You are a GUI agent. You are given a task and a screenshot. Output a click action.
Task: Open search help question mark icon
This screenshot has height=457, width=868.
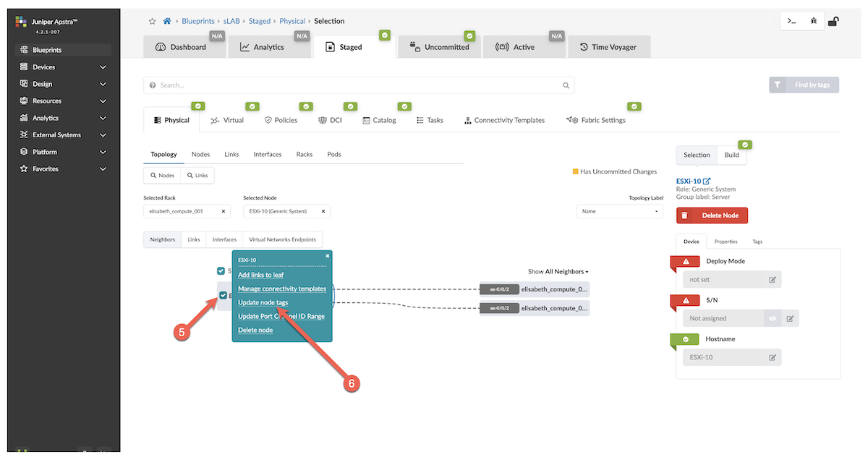(153, 85)
